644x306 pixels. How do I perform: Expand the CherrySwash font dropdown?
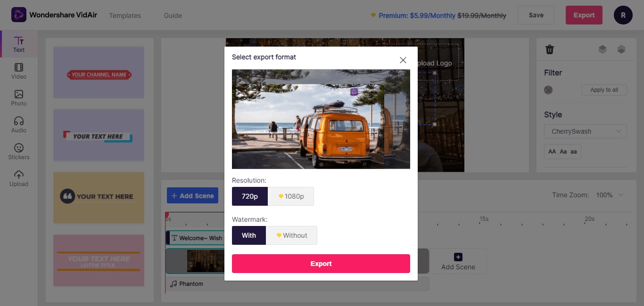[586, 131]
